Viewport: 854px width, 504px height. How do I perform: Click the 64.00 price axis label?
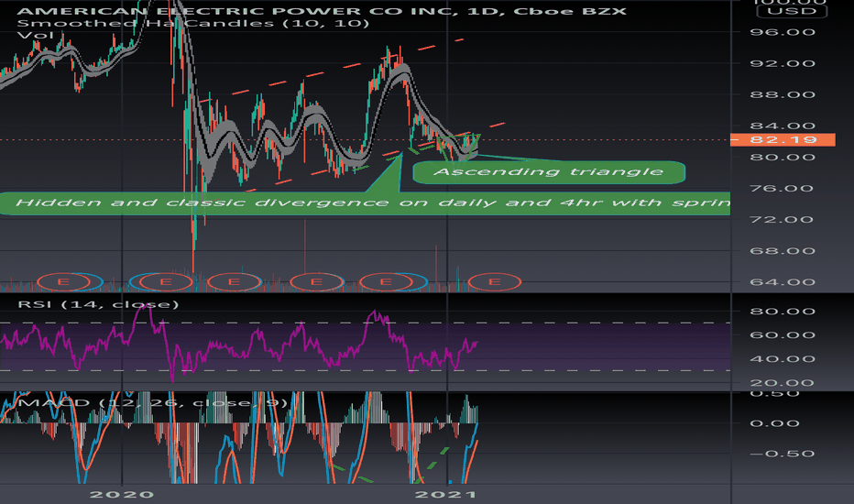[783, 282]
